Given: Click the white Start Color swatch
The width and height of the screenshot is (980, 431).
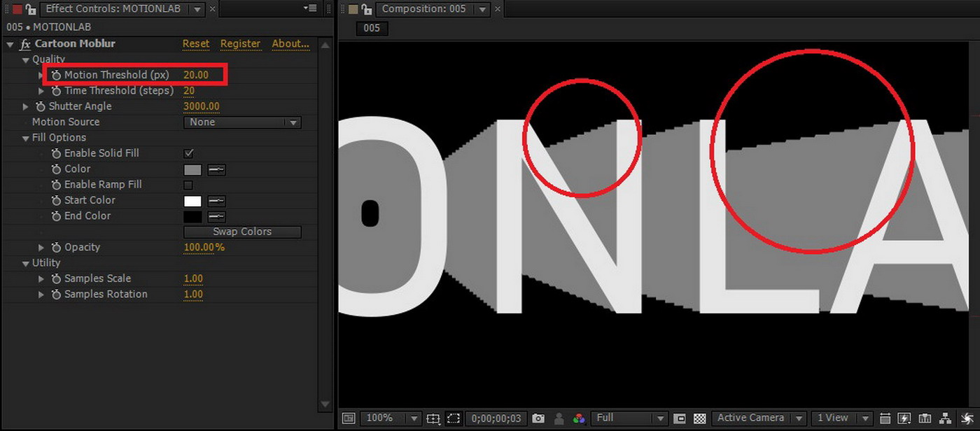Looking at the screenshot, I should coord(192,201).
